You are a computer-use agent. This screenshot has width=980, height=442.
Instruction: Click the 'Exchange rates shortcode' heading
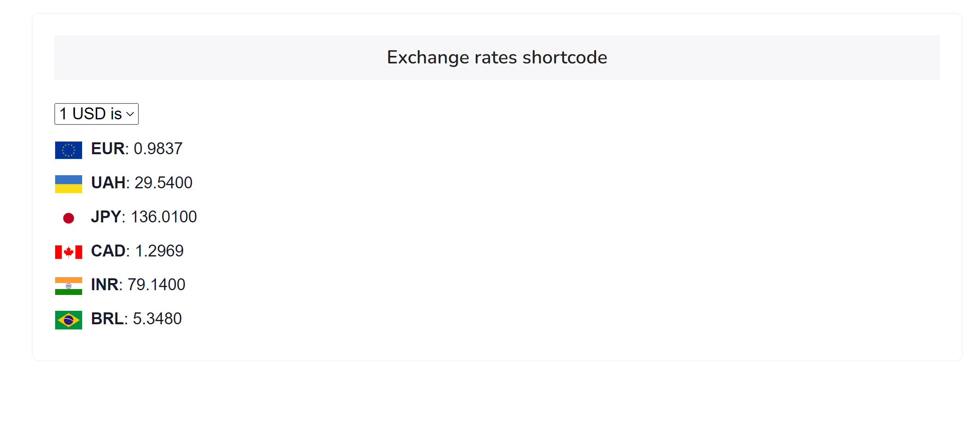pos(497,57)
